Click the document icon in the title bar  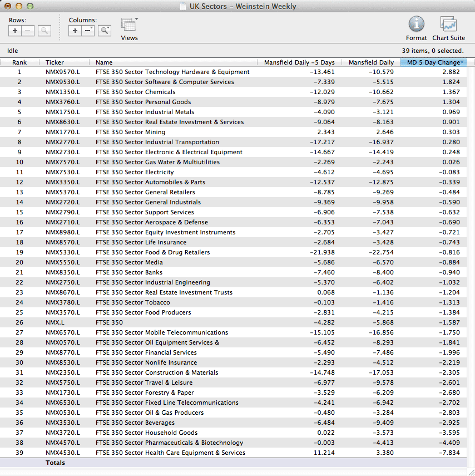click(x=184, y=7)
